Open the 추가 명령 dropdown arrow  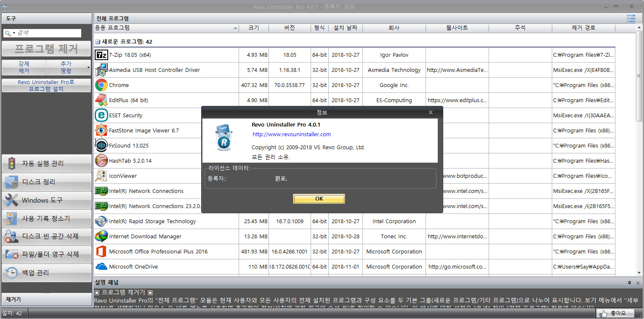click(89, 67)
